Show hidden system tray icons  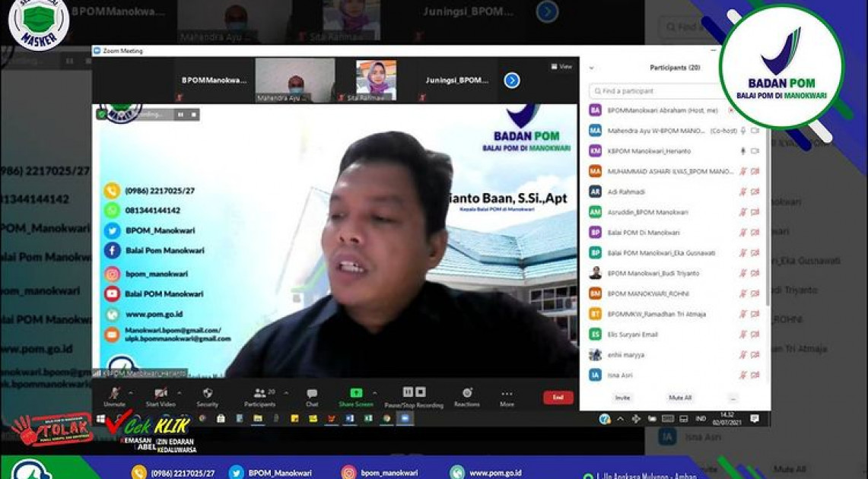620,419
